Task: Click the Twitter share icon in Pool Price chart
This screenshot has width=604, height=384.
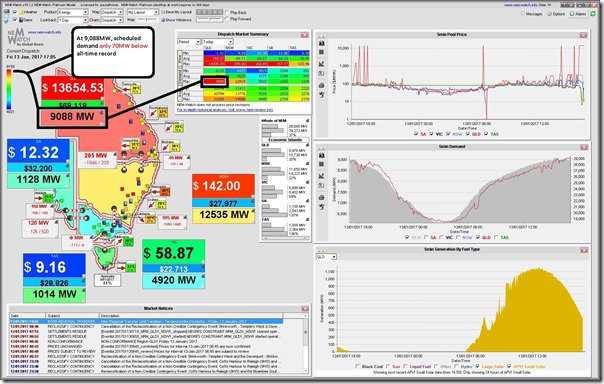Action: tap(322, 95)
